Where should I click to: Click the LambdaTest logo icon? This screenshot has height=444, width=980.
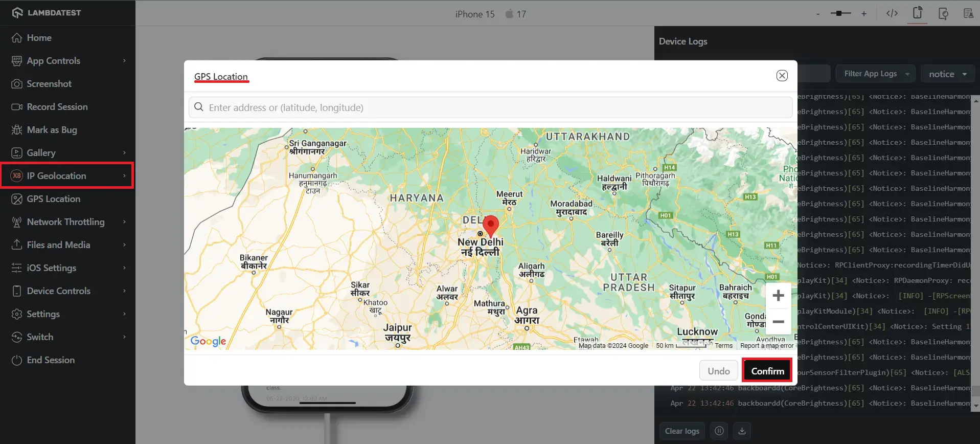pyautogui.click(x=17, y=13)
